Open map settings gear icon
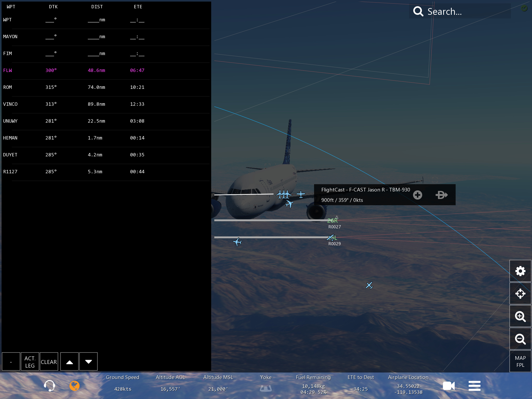Image resolution: width=532 pixels, height=399 pixels. pyautogui.click(x=520, y=271)
